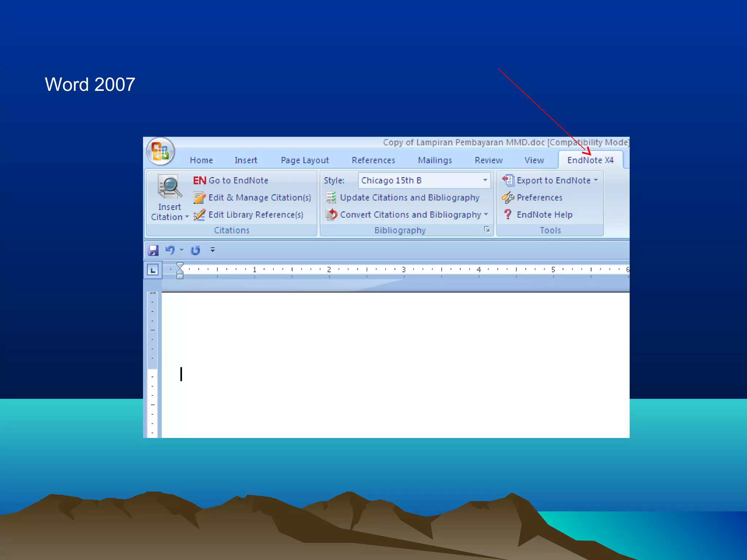This screenshot has width=747, height=560.
Task: Click the vertical ruler beside the page
Action: (x=152, y=365)
